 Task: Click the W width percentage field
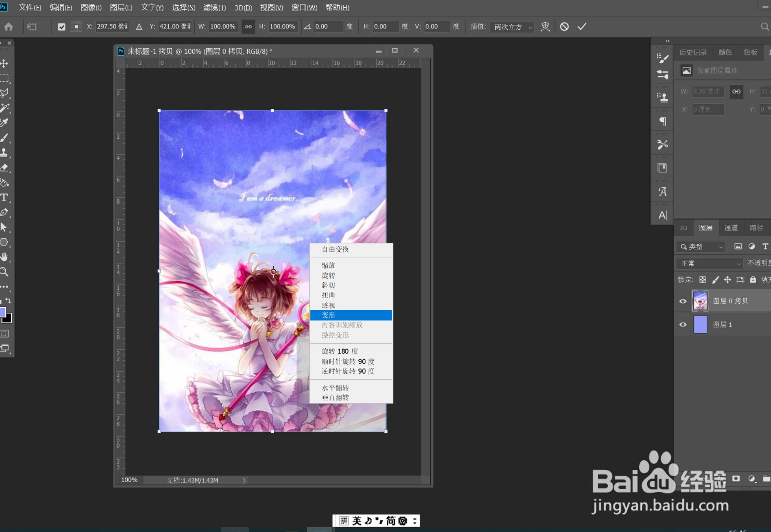click(224, 26)
